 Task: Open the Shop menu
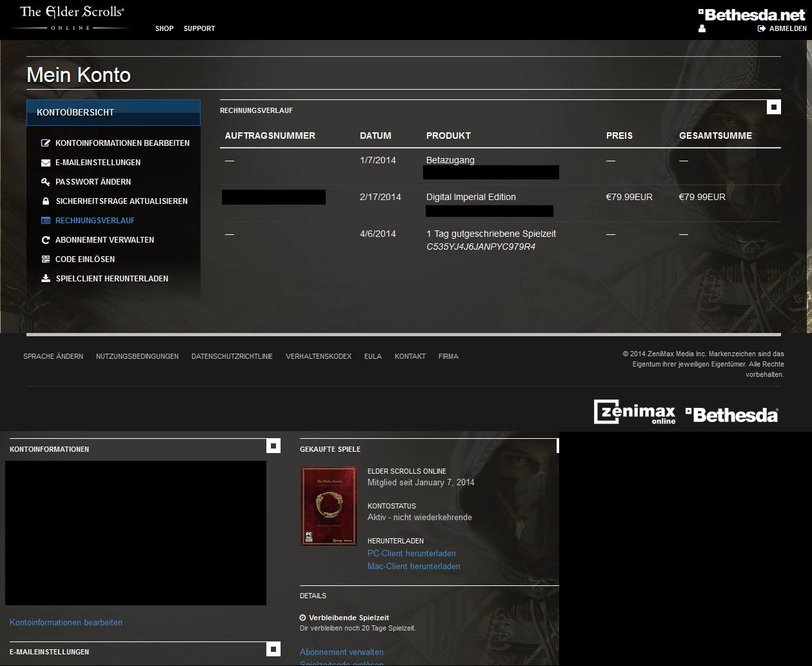[164, 28]
